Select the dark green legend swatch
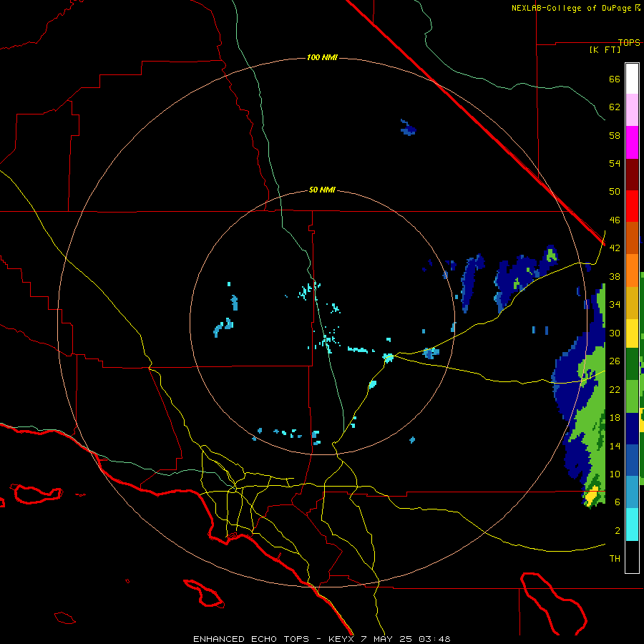Screen dimensions: 644x644 tap(632, 364)
